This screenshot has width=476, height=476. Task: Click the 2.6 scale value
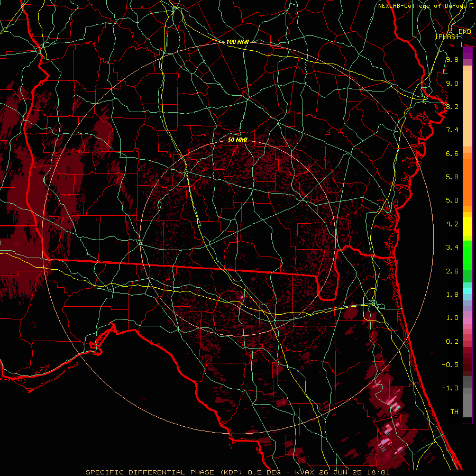[452, 271]
